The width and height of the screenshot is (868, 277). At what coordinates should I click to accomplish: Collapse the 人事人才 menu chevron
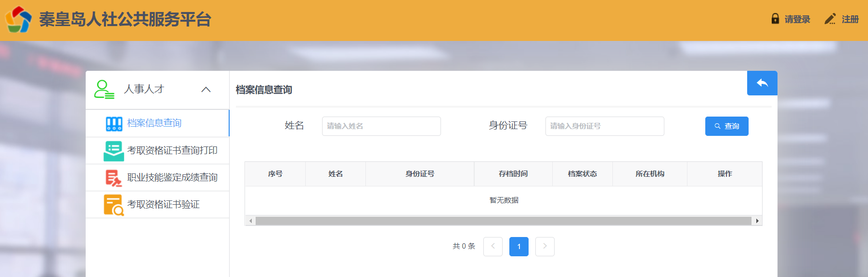206,90
